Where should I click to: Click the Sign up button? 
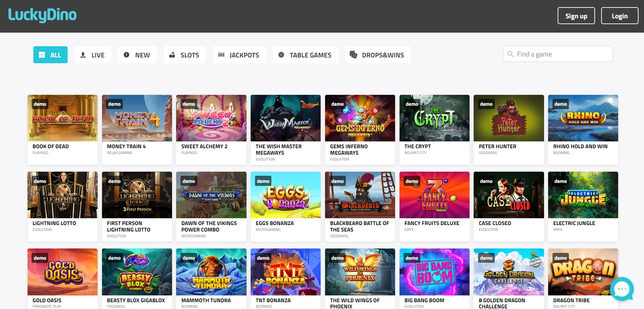(x=576, y=16)
